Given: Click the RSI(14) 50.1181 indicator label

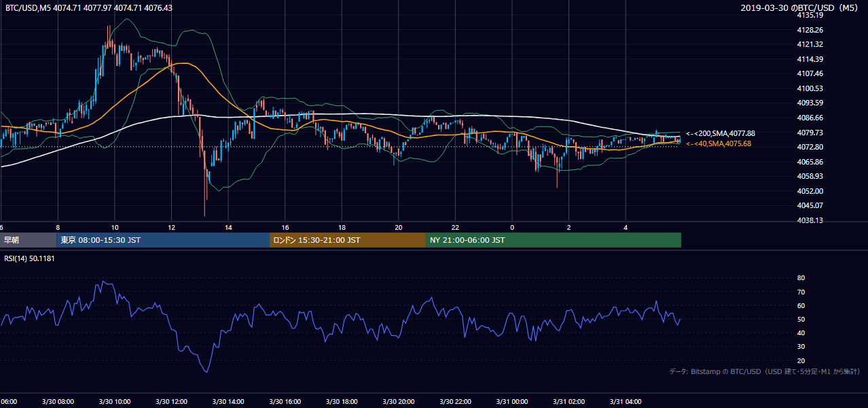Looking at the screenshot, I should [30, 258].
